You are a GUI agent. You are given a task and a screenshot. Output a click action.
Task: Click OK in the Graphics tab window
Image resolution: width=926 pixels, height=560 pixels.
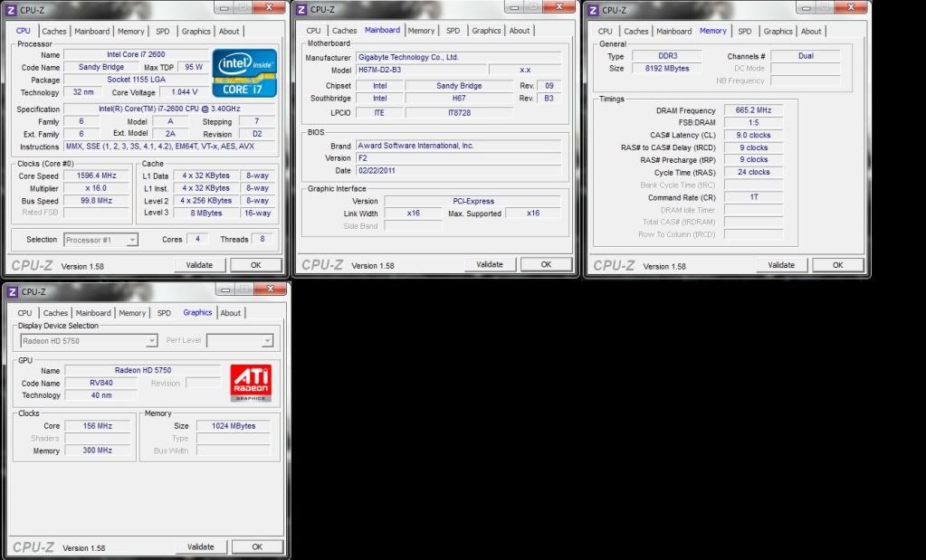pos(257,547)
